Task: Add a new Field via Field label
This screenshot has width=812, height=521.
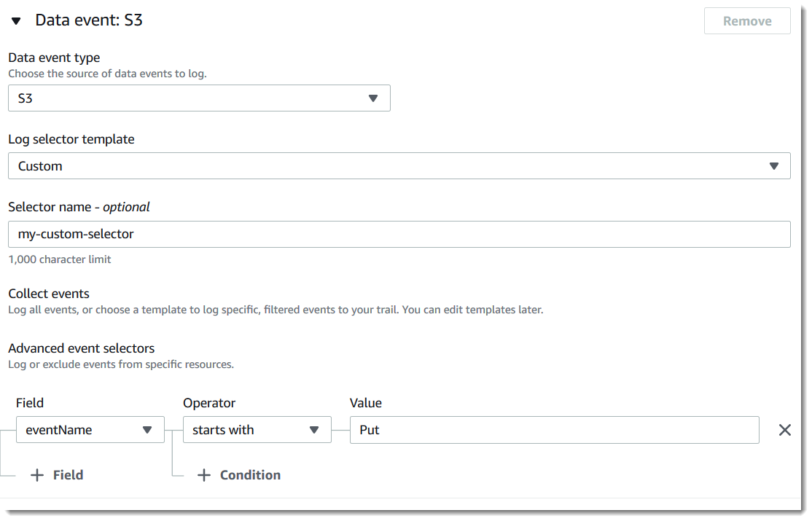Action: [x=68, y=475]
